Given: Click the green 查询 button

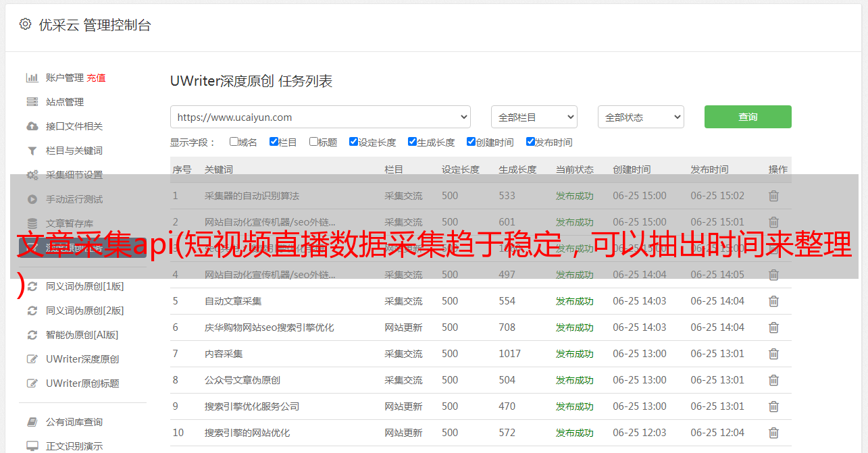Looking at the screenshot, I should click(748, 117).
